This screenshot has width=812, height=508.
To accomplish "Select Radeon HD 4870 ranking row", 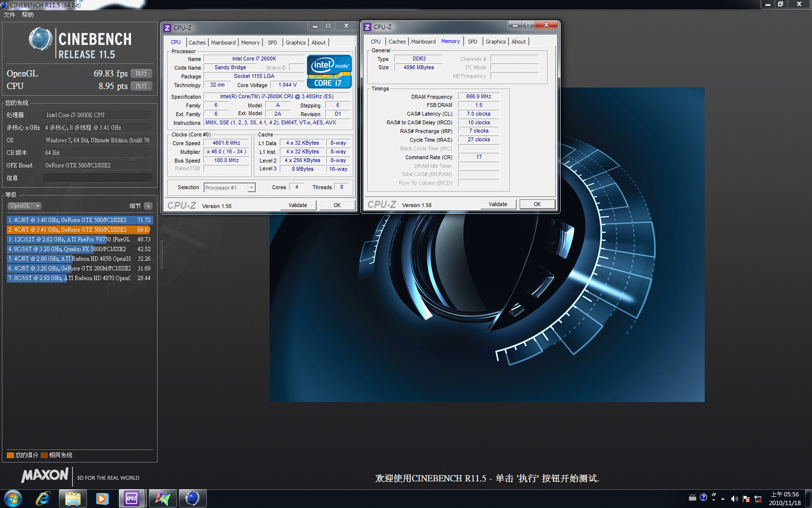I will coord(79,278).
